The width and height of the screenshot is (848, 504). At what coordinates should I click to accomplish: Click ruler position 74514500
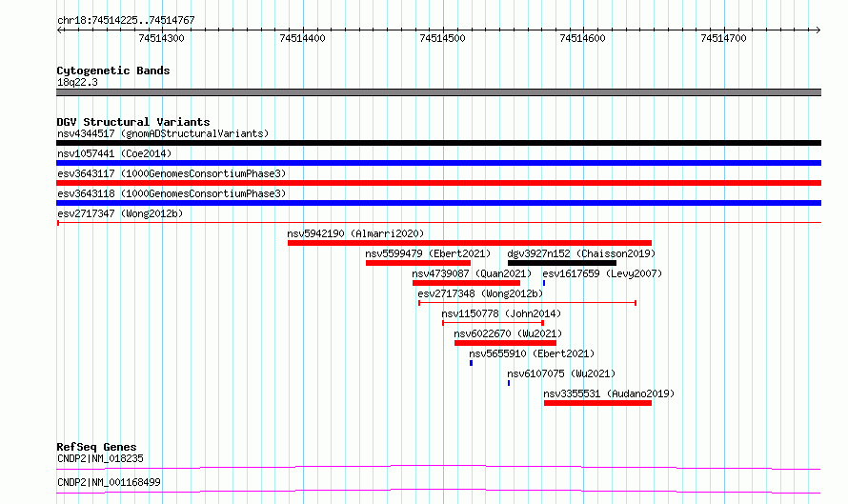[x=442, y=38]
